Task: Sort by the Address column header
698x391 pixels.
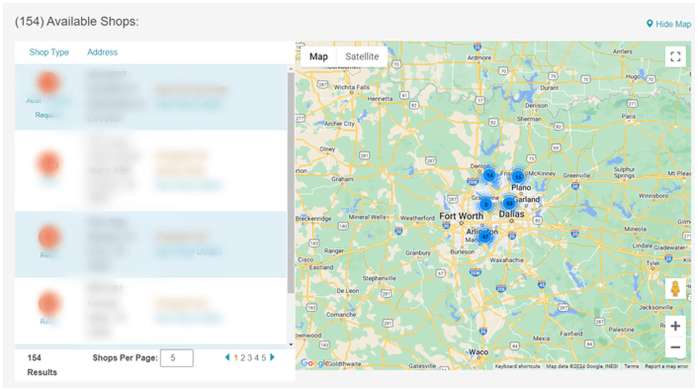Action: coord(102,52)
